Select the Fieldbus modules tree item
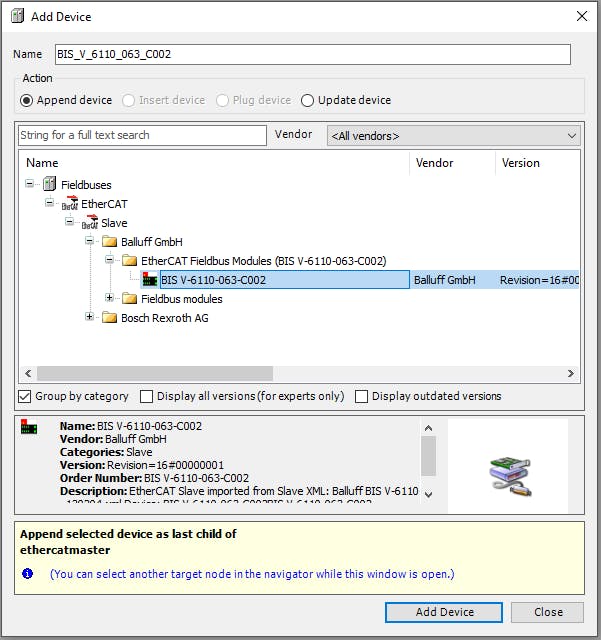 coord(182,299)
